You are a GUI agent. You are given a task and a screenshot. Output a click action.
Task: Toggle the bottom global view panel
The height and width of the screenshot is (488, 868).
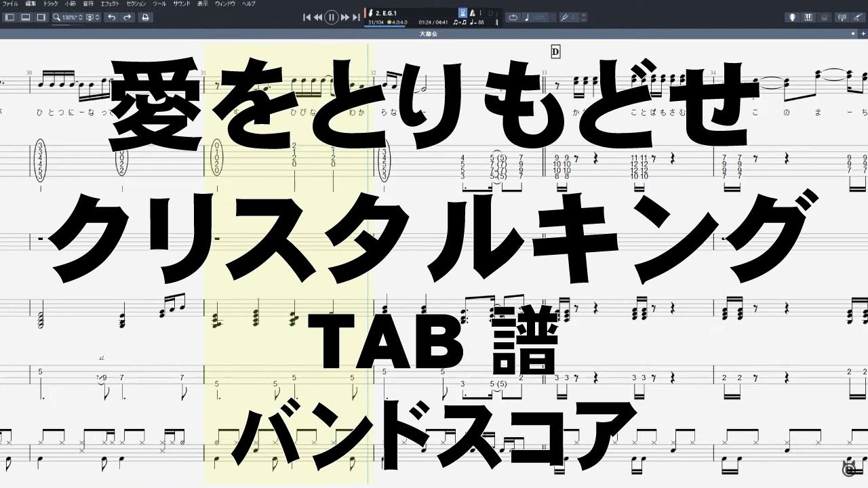tap(24, 18)
